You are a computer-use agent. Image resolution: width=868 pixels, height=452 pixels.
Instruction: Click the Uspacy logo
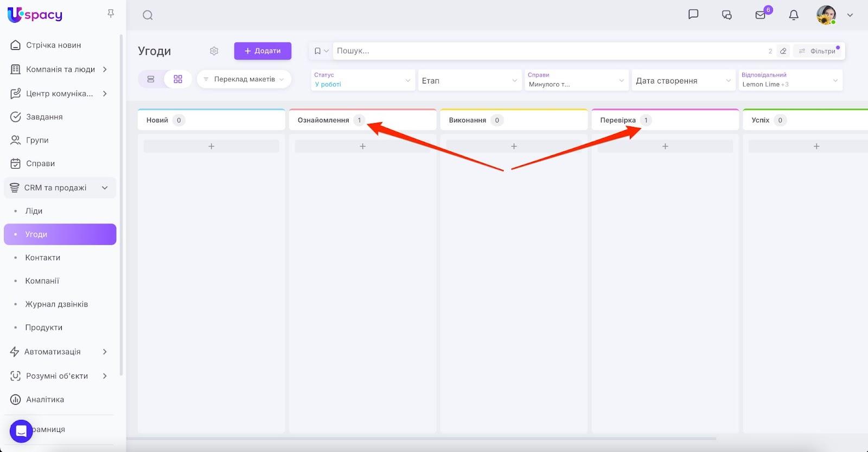pyautogui.click(x=35, y=15)
